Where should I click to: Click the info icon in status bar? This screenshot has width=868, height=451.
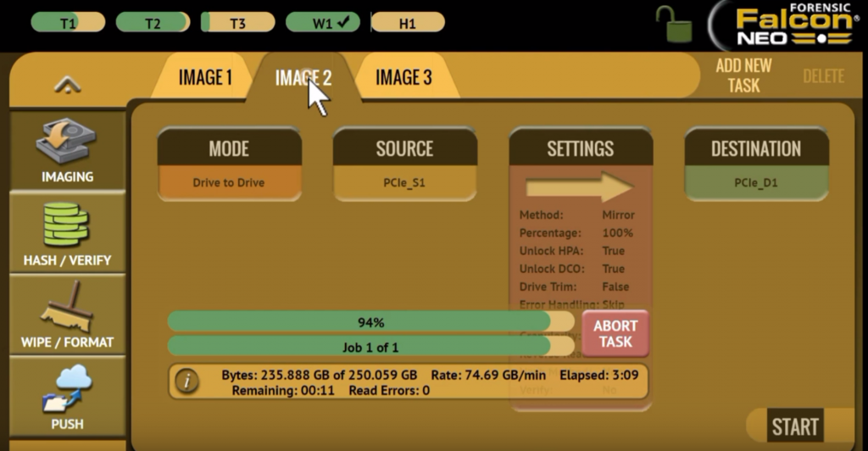click(186, 381)
